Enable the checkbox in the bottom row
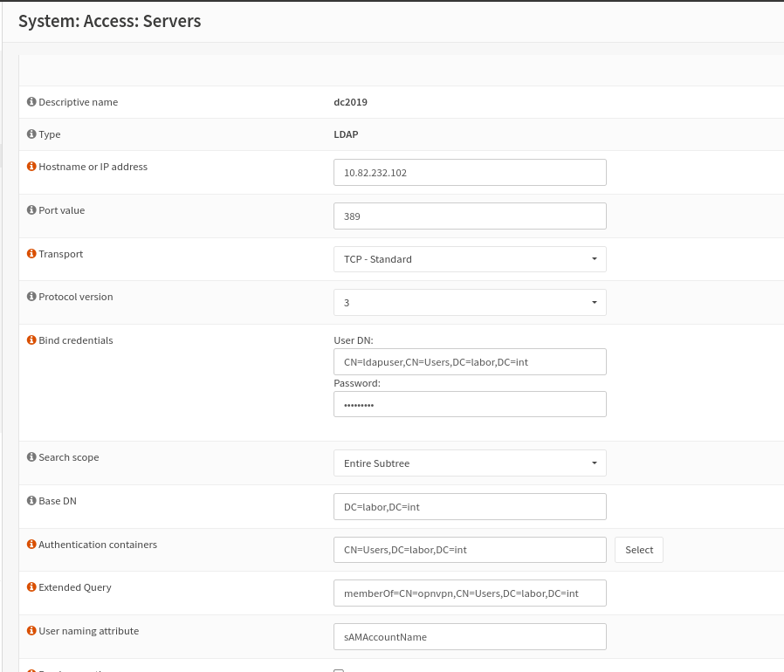784x672 pixels. point(338,669)
